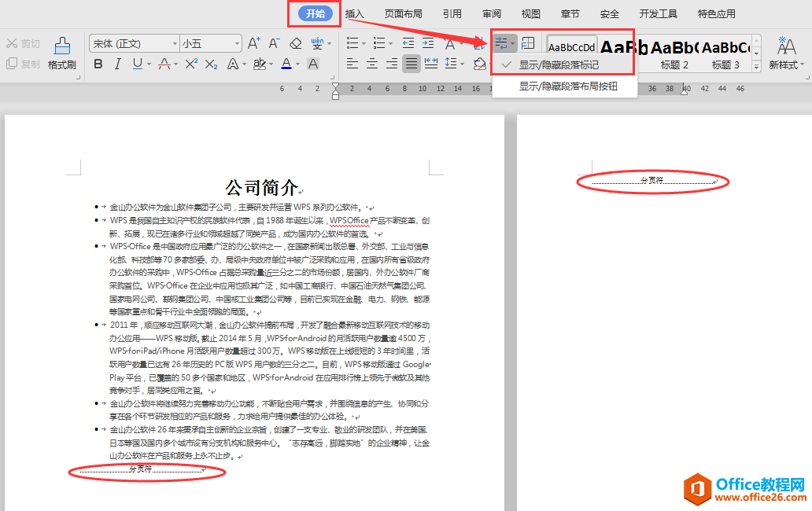812x511 pixels.
Task: Apply the 标题 3 heading style
Action: 725,53
